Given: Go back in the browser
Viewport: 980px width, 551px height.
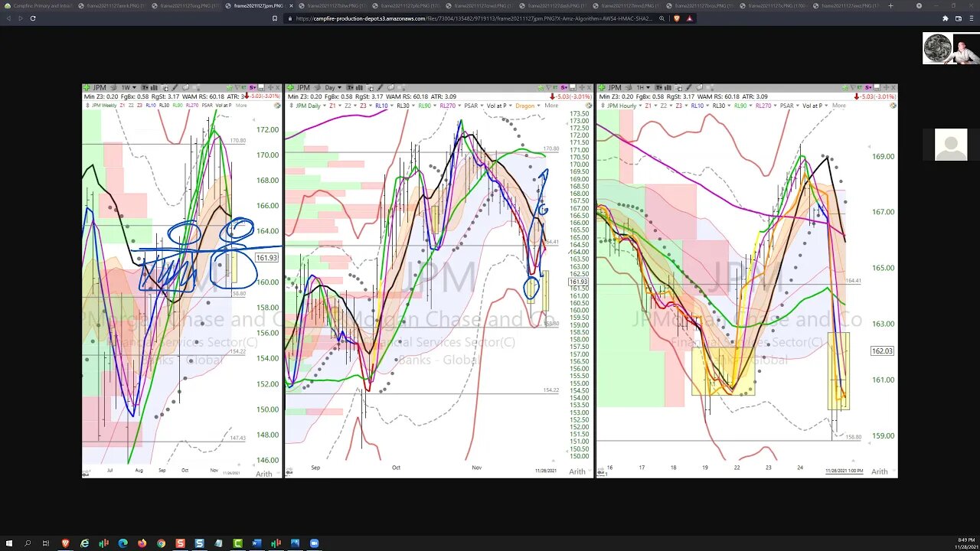Looking at the screenshot, I should pyautogui.click(x=8, y=18).
